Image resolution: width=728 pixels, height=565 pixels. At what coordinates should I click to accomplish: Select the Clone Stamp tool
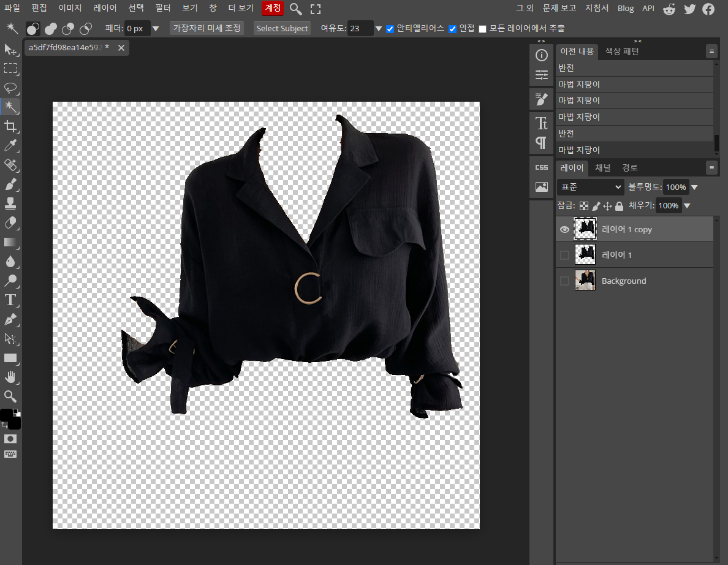[x=10, y=203]
